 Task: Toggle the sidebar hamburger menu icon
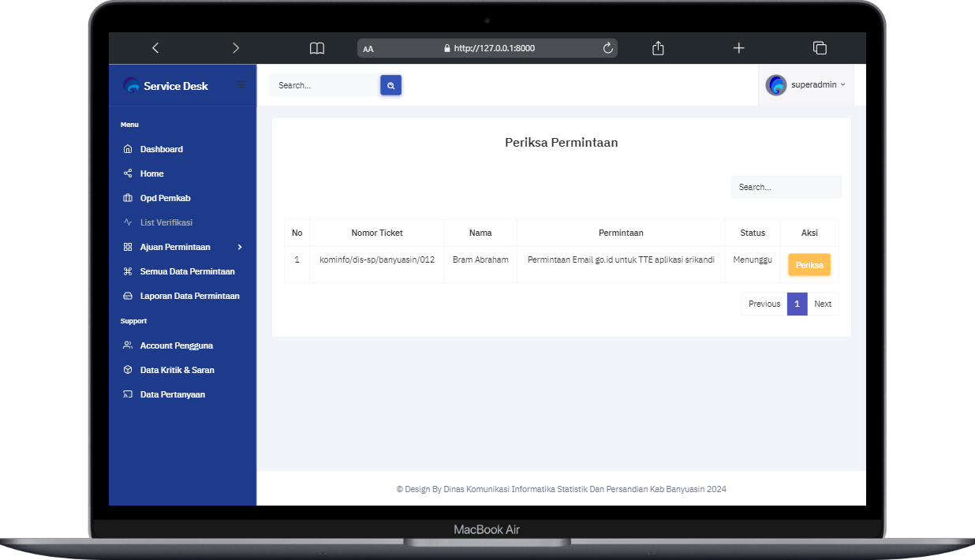(x=241, y=85)
